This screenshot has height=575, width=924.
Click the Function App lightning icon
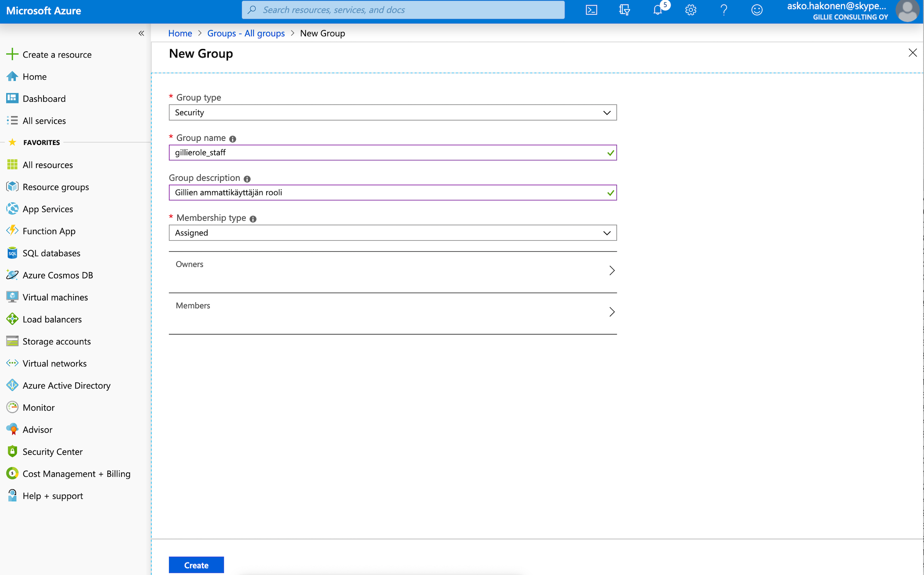click(12, 230)
